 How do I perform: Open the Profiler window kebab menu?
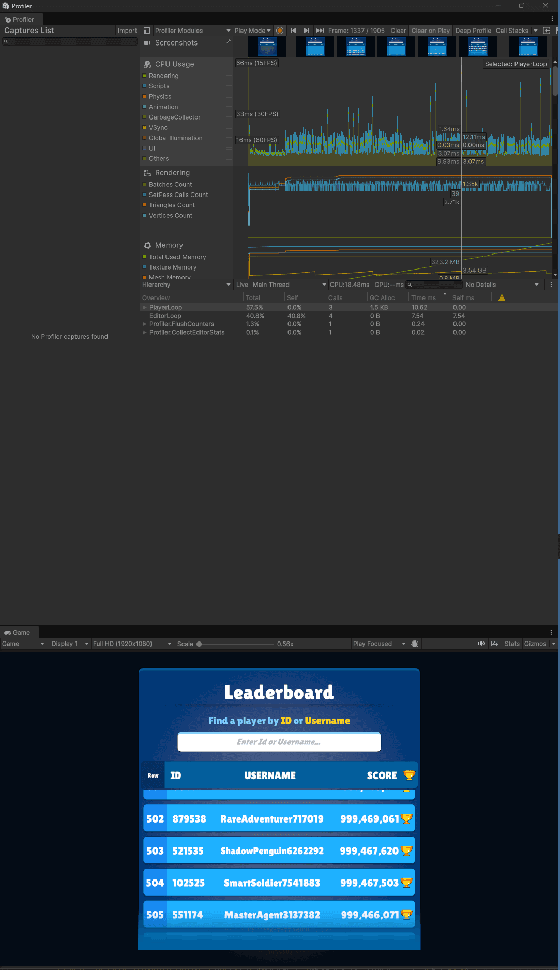(552, 19)
